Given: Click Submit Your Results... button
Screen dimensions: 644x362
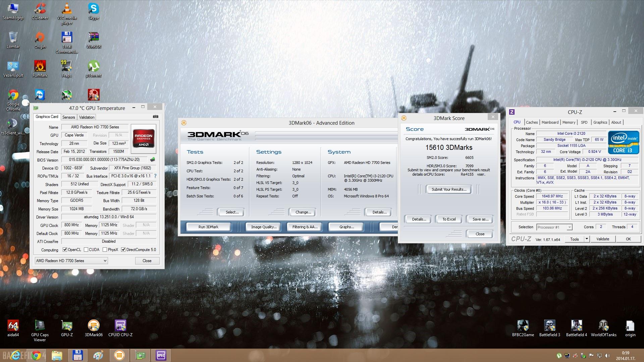Looking at the screenshot, I should (x=449, y=189).
